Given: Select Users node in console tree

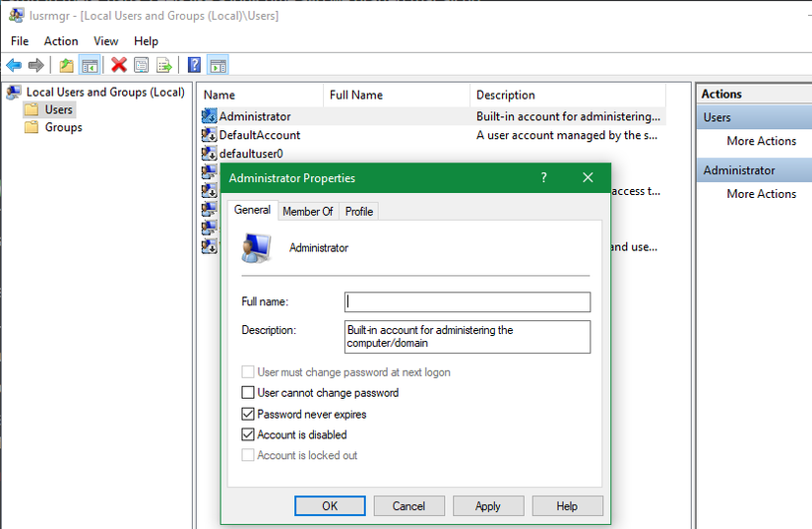Looking at the screenshot, I should (x=58, y=109).
